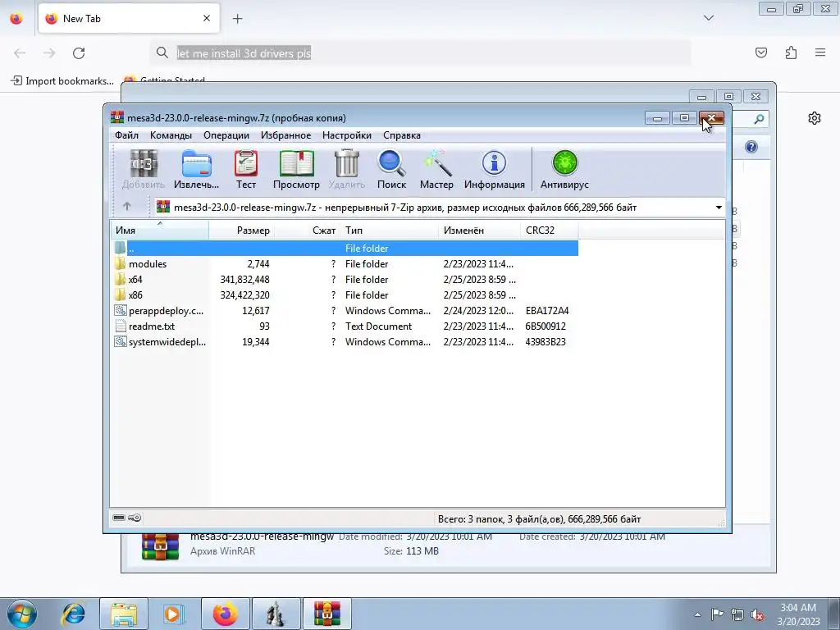Select systemwidedepl... command file icon
Image resolution: width=840 pixels, height=630 pixels.
[120, 341]
